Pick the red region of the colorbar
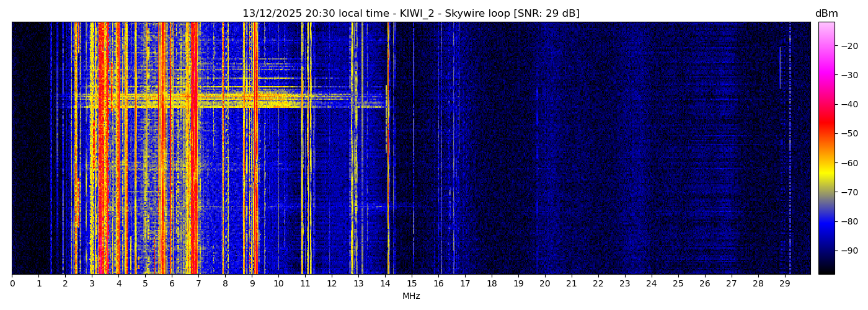The image size is (868, 310). click(x=826, y=124)
